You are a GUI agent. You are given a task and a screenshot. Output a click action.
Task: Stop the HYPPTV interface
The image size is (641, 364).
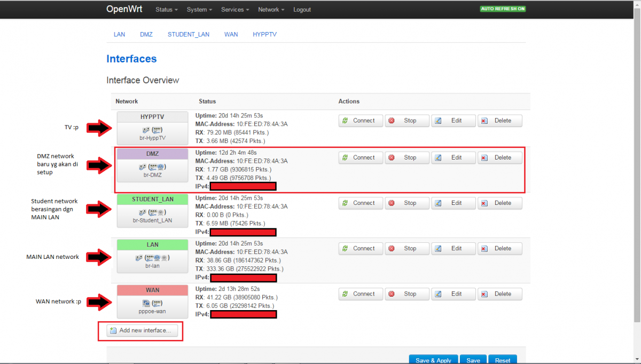pyautogui.click(x=407, y=121)
